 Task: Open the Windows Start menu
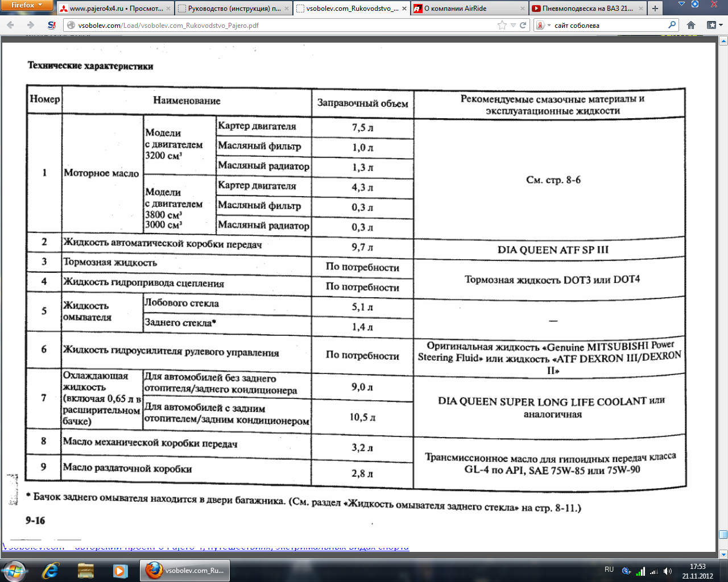14,570
